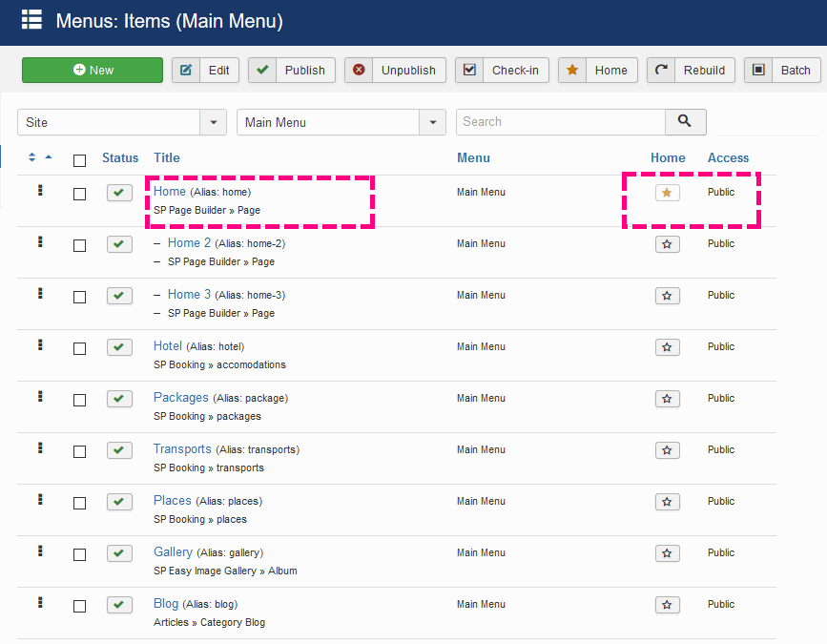The width and height of the screenshot is (827, 644).
Task: Click the sort order arrows column icon
Action: tap(33, 157)
